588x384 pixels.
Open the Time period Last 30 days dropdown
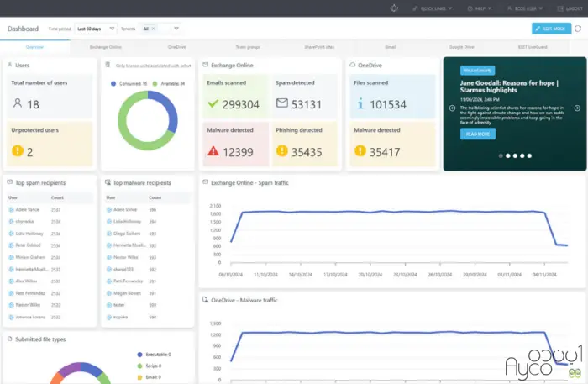pyautogui.click(x=95, y=29)
